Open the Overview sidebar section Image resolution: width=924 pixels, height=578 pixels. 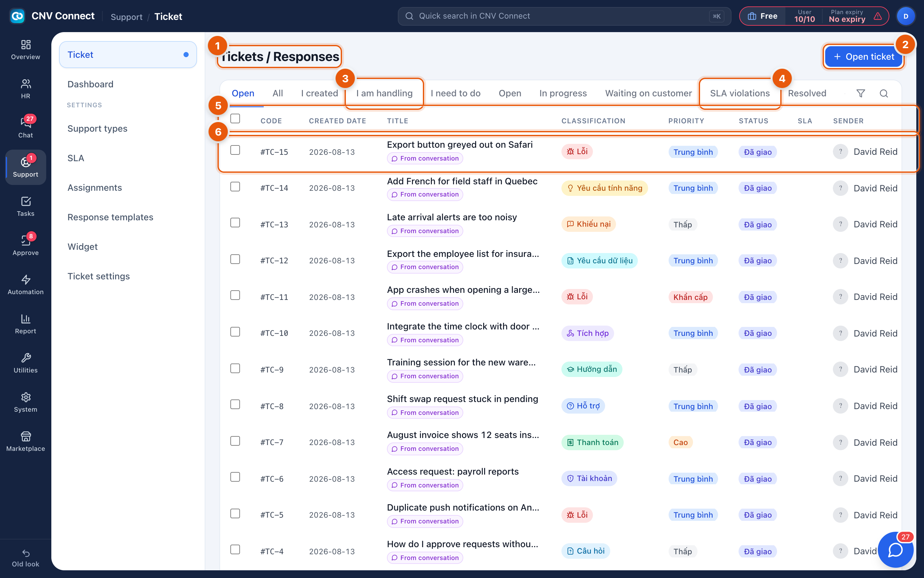point(26,50)
